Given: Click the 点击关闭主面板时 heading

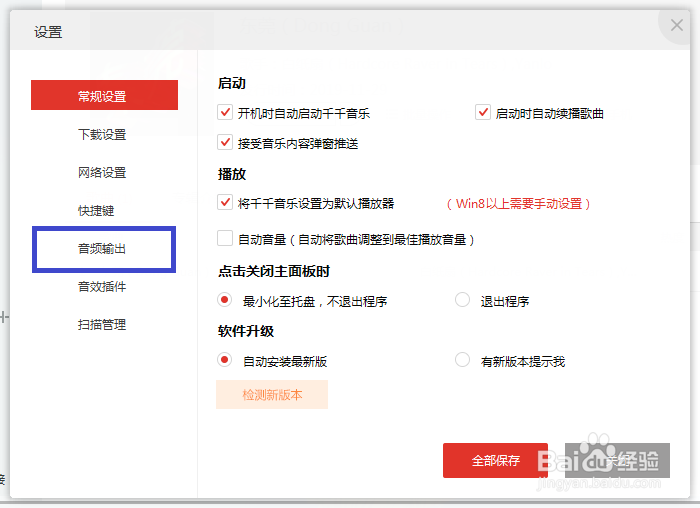Looking at the screenshot, I should pyautogui.click(x=274, y=271).
